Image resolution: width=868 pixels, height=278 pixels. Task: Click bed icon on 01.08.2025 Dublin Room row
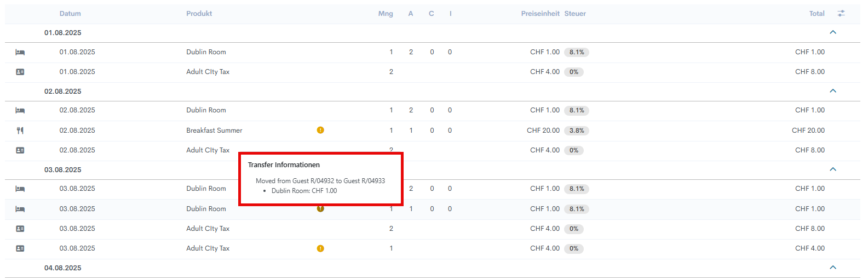click(20, 52)
